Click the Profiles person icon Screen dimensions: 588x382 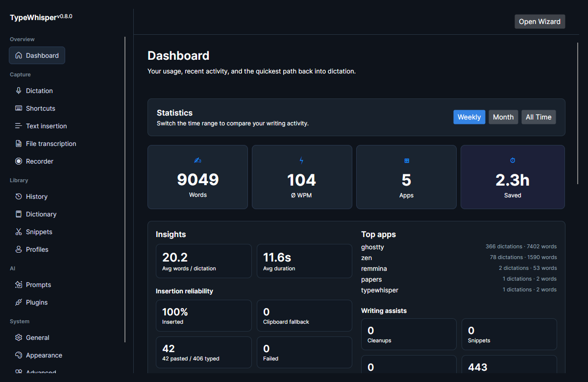19,249
